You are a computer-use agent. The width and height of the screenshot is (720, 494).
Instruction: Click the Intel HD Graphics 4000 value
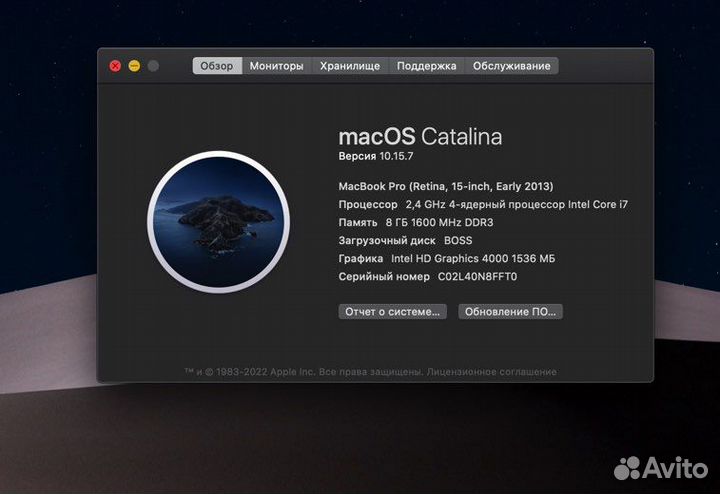[x=473, y=258]
